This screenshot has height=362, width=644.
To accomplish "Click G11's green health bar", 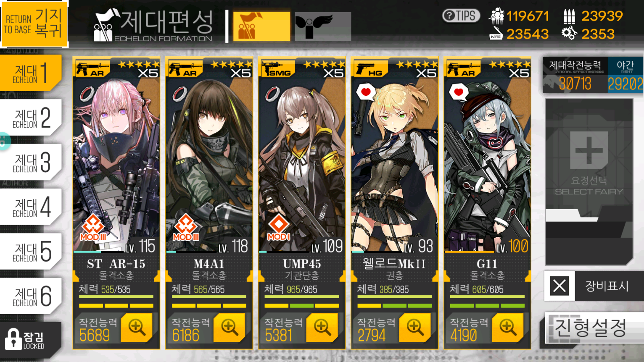I will pos(487,296).
